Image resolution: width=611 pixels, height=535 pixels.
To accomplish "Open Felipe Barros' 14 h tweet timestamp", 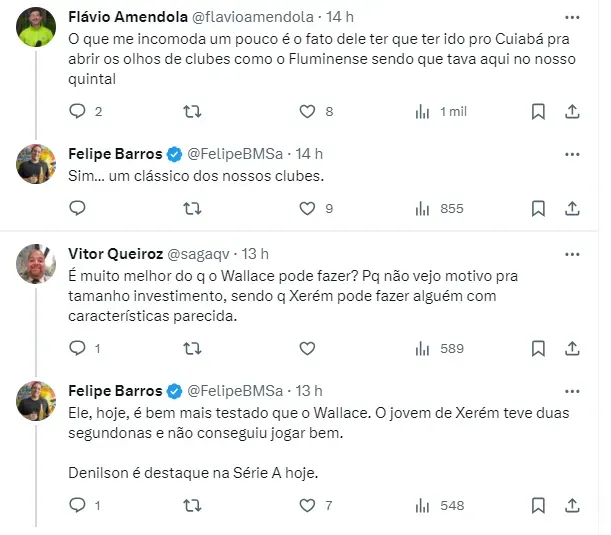I will pyautogui.click(x=309, y=154).
